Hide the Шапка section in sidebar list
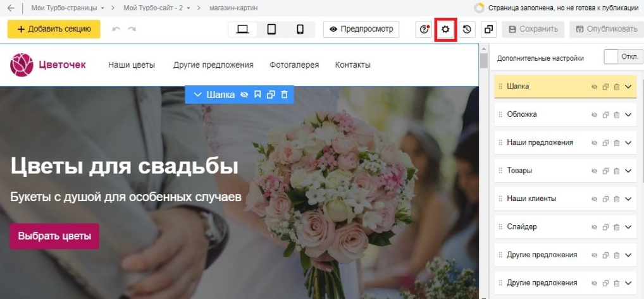644x299 pixels. pos(594,87)
